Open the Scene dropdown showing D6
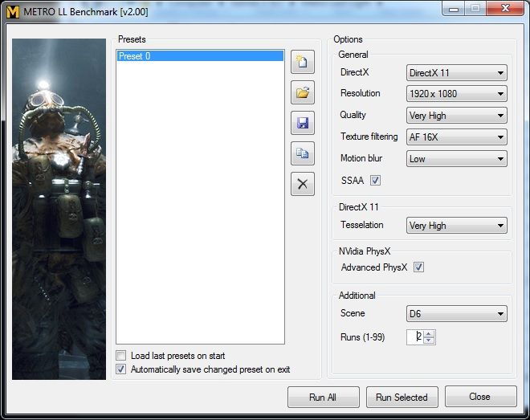 [457, 314]
